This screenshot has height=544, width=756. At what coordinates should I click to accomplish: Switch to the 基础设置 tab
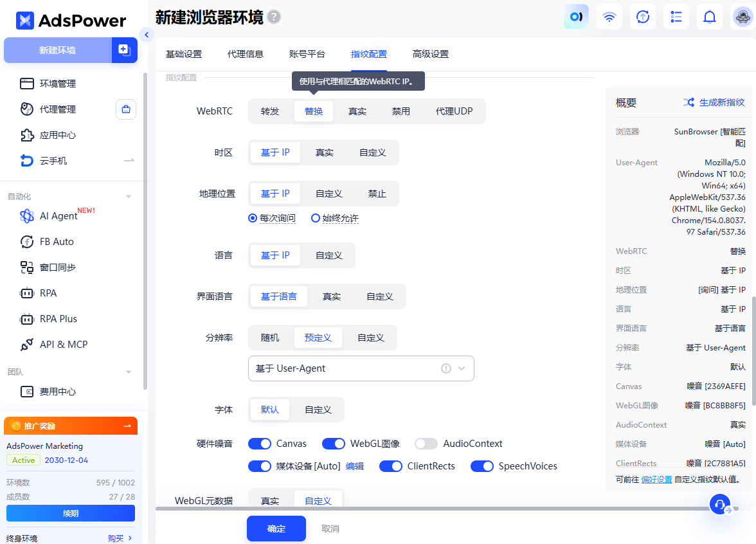pyautogui.click(x=184, y=54)
